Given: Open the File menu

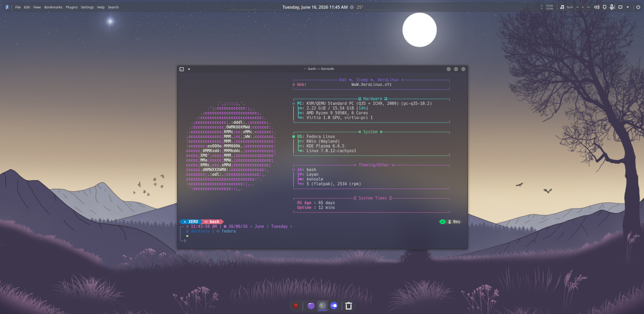Looking at the screenshot, I should tap(18, 7).
